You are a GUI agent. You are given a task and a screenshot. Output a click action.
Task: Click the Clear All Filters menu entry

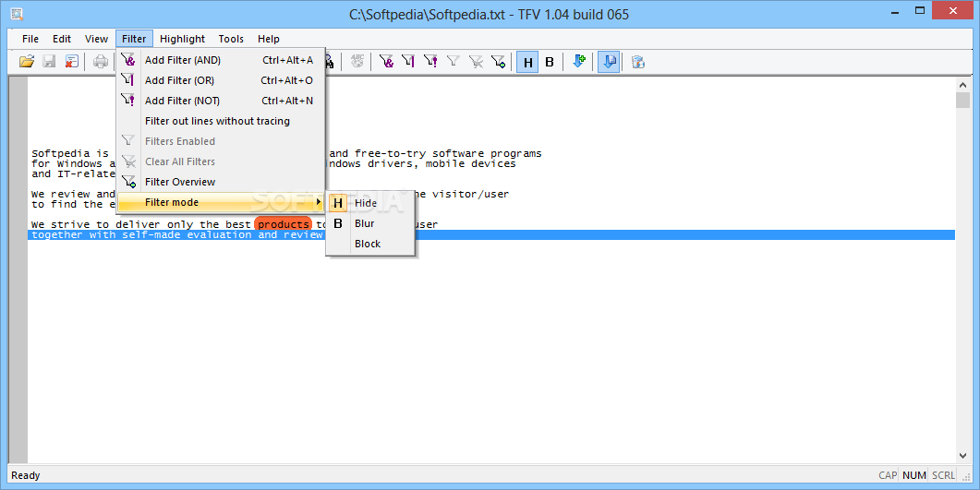click(221, 161)
